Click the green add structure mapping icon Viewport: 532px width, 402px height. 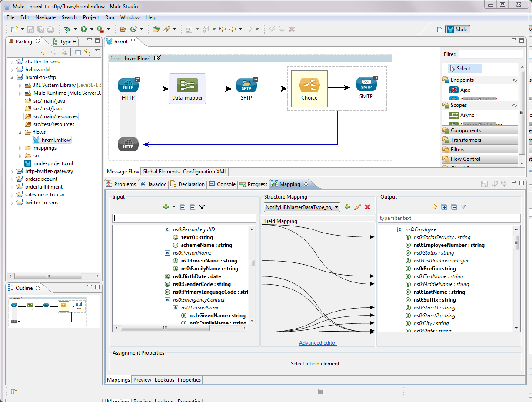(x=347, y=207)
